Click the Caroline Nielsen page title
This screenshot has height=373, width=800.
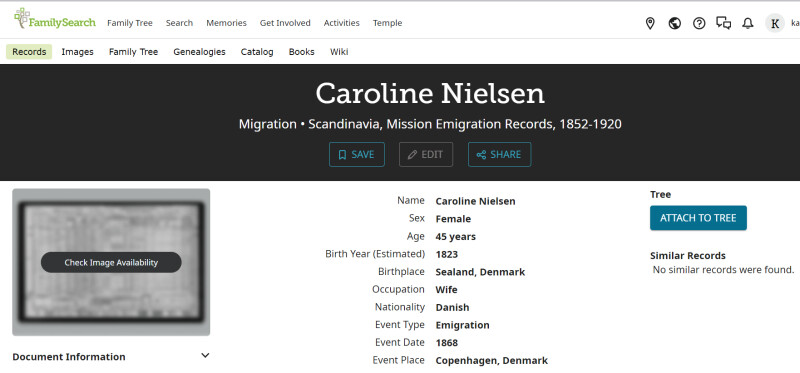coord(430,94)
